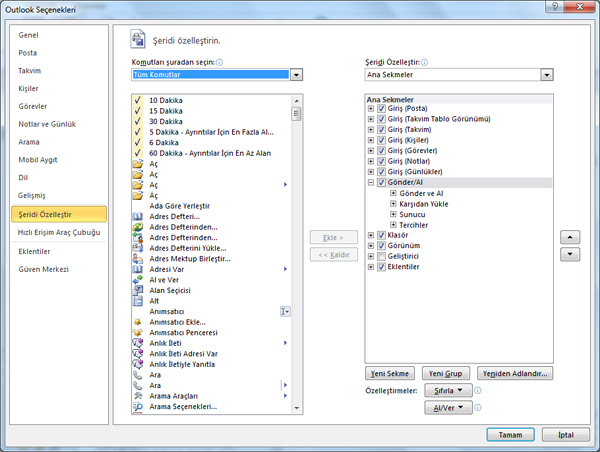Collapse the Gönder/Al tree node

[x=371, y=183]
